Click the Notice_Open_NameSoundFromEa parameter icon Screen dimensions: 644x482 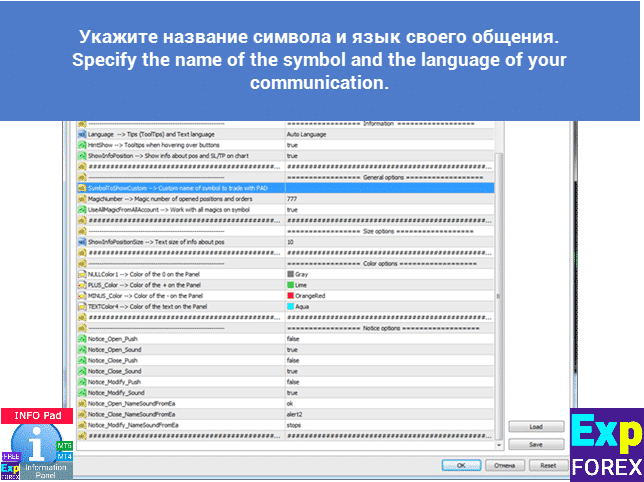(x=81, y=404)
